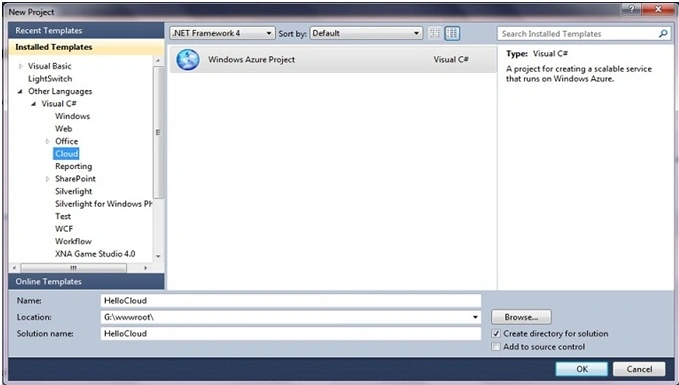Click the Name field containing HelloCloud
Viewport: 679px width, 385px height.
[x=291, y=301]
